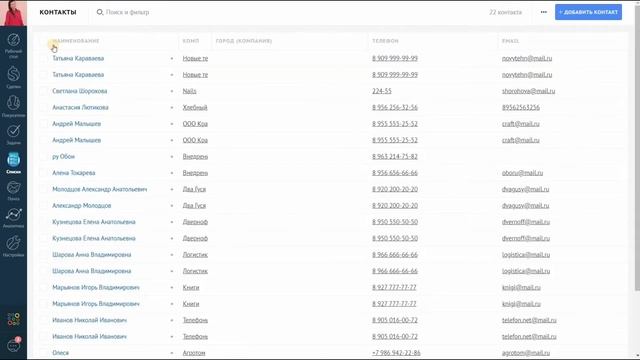Click email oboru@mail.ru
The width and height of the screenshot is (640, 360).
pyautogui.click(x=522, y=173)
